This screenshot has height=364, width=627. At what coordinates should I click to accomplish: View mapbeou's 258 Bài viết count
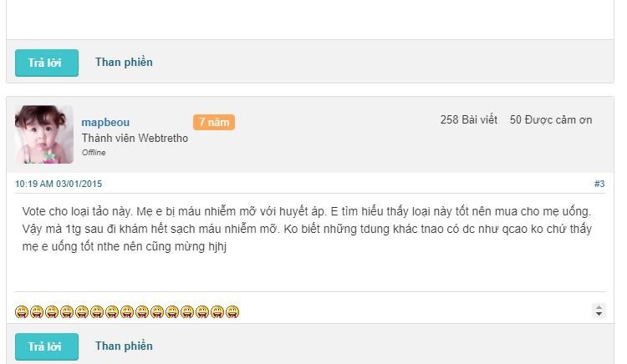pos(469,119)
